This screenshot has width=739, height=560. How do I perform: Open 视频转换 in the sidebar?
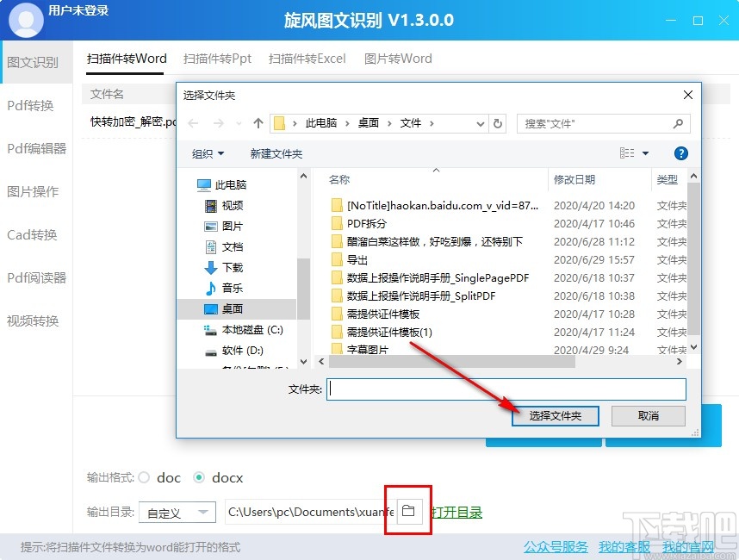(34, 320)
